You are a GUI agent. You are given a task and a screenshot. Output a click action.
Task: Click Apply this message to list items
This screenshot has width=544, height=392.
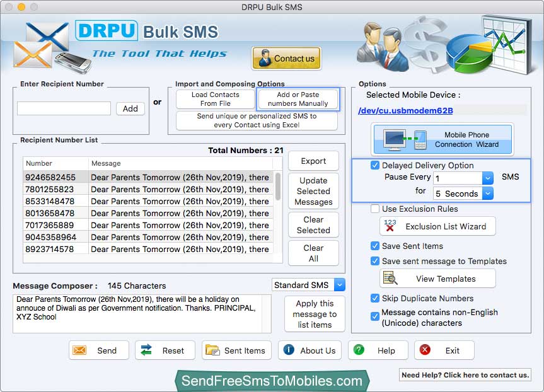[x=315, y=314]
